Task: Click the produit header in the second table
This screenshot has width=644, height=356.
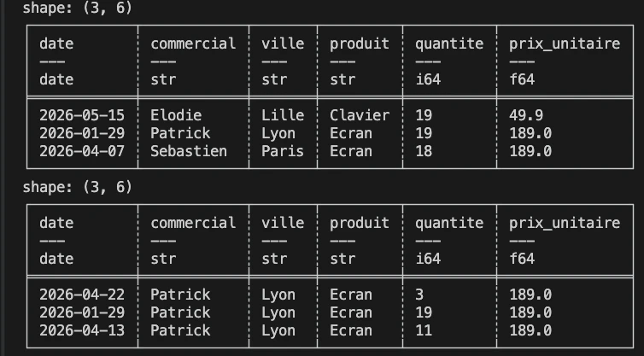Action: [x=360, y=223]
